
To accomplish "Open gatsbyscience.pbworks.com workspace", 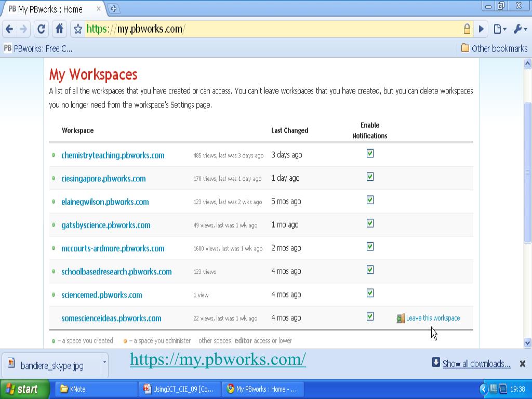I will coord(105,225).
